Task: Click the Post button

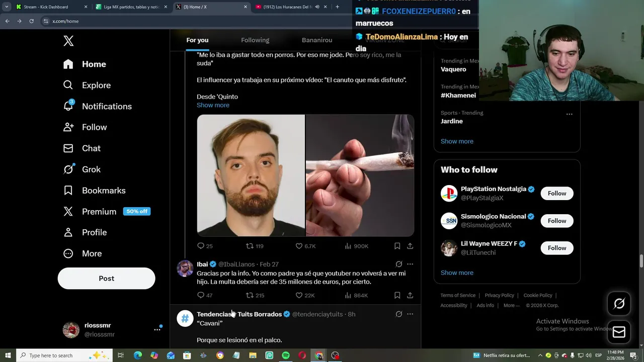Action: 106,278
